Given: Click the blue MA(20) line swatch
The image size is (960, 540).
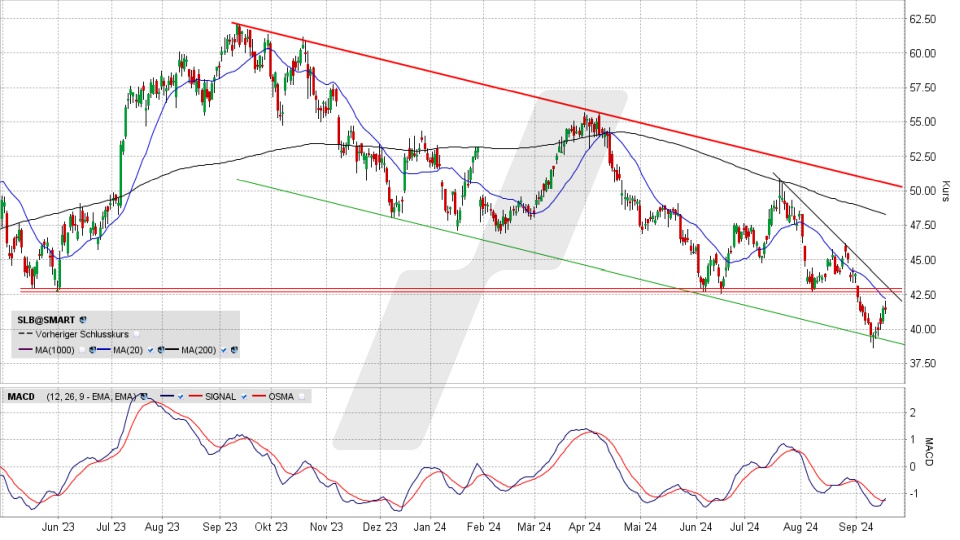Looking at the screenshot, I should [104, 350].
